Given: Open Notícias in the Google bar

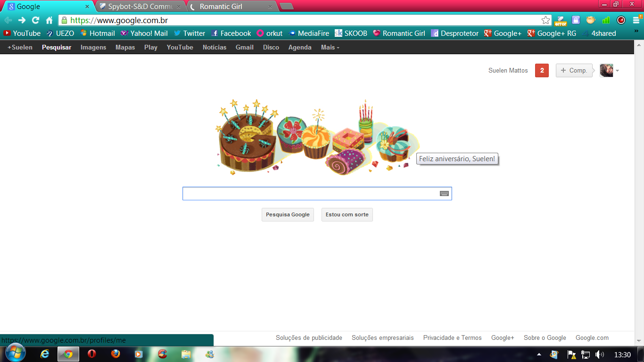Looking at the screenshot, I should 215,47.
